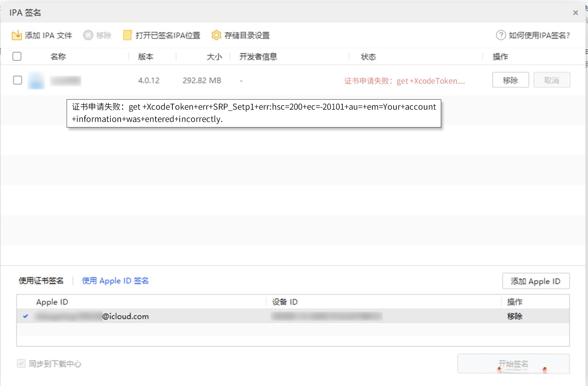Click the checkmark beside the icloud.com Apple ID
The image size is (588, 386).
[26, 316]
